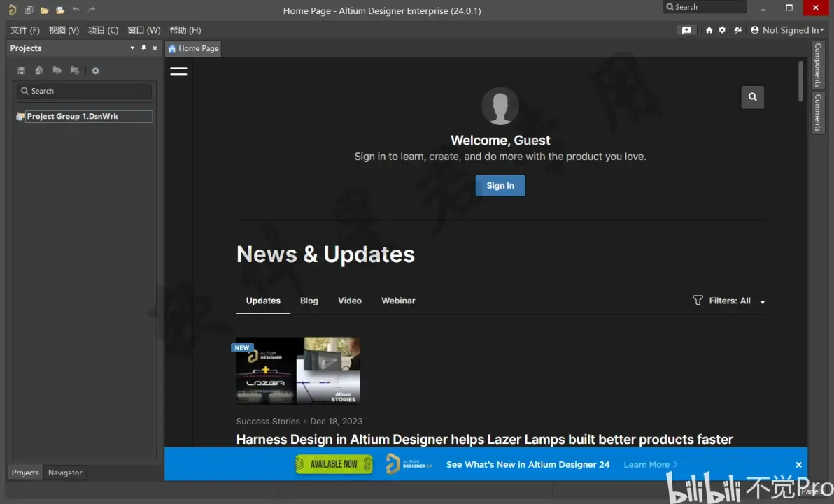
Task: Open the Components side panel tab
Action: pyautogui.click(x=817, y=66)
